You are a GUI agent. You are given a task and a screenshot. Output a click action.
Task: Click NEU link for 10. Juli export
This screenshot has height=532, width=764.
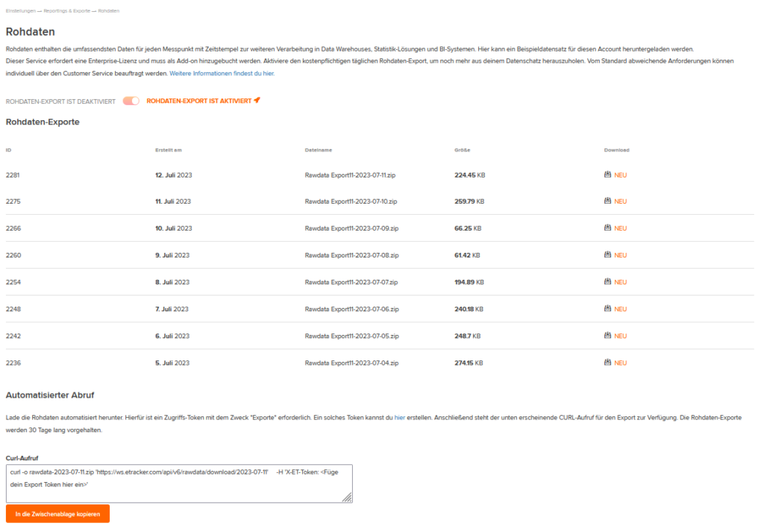620,228
